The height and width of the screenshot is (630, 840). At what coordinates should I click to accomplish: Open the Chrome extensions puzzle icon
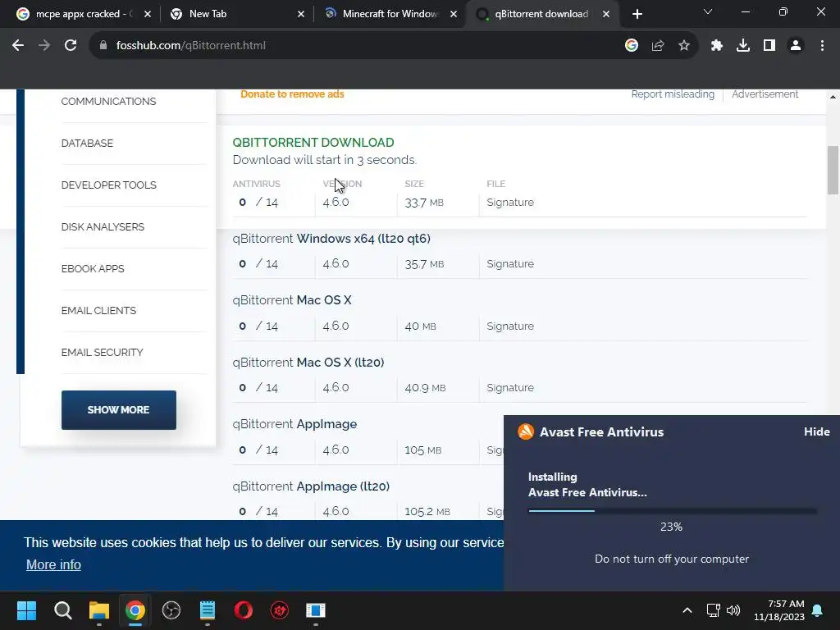(717, 46)
